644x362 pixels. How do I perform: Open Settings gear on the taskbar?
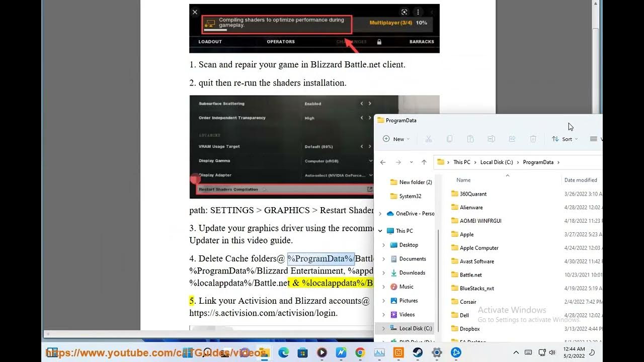click(437, 352)
